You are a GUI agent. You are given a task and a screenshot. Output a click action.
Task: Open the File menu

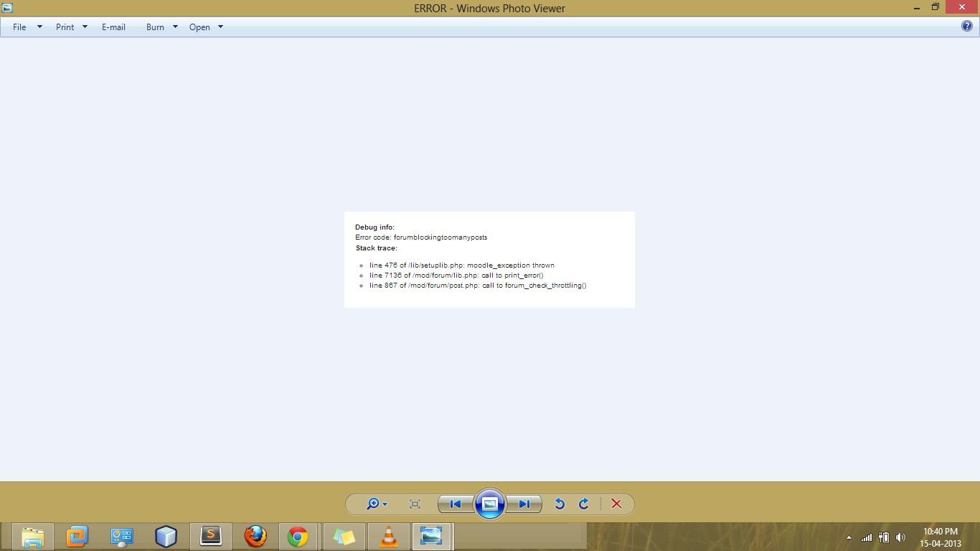click(27, 27)
